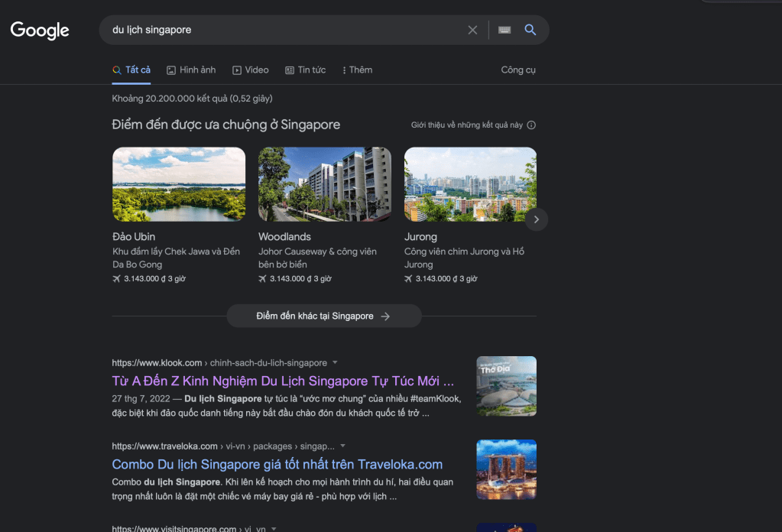The image size is (782, 532).
Task: Click the Woodlands destination photo
Action: (x=324, y=184)
